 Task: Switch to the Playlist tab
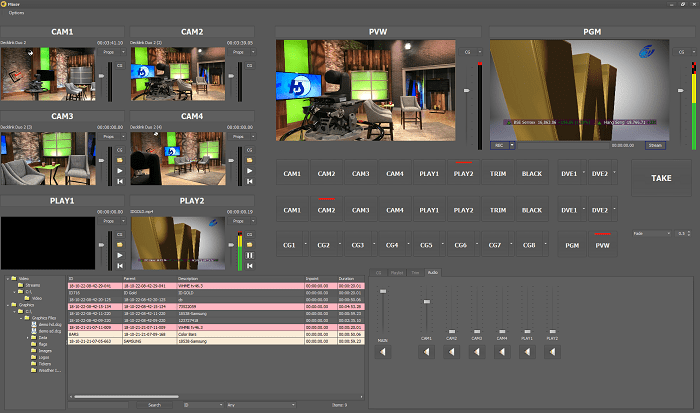point(396,272)
